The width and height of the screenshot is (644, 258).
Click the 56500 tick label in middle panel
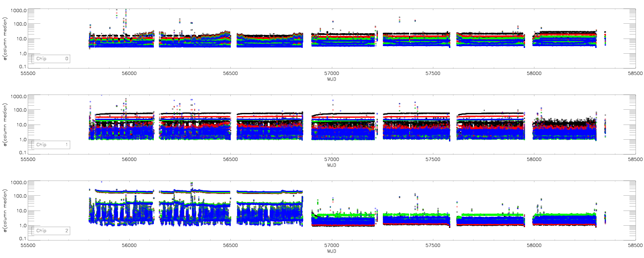(230, 160)
